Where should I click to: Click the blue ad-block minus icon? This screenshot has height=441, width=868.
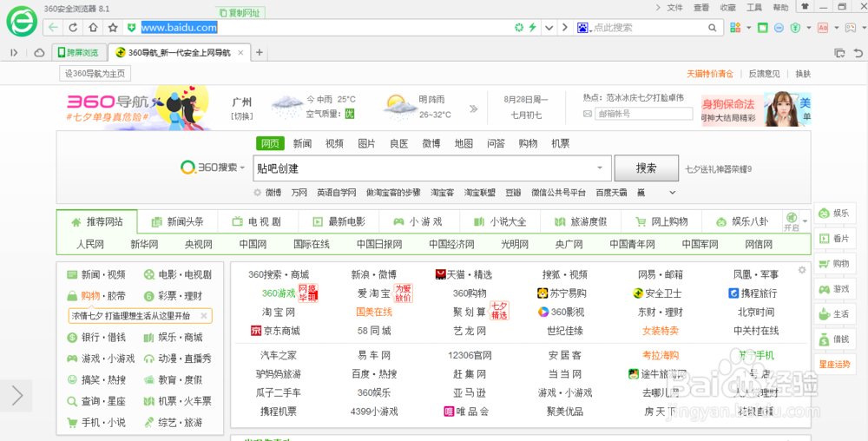(779, 27)
